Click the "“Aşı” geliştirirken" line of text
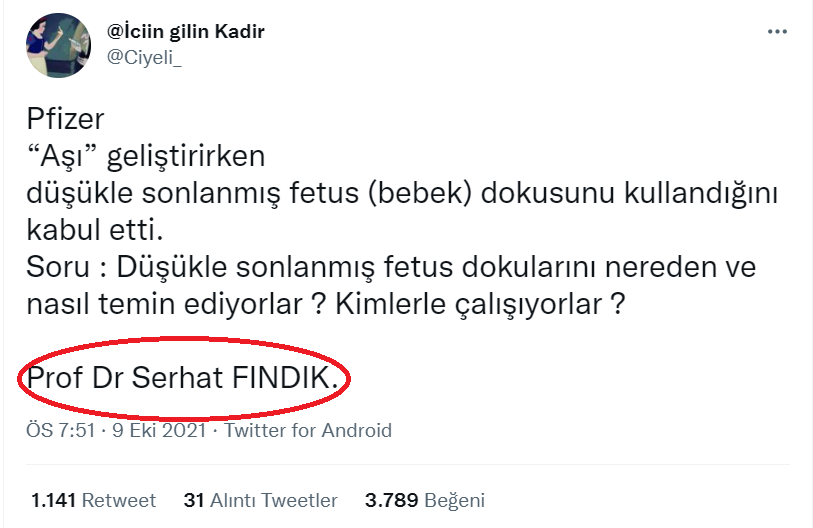Viewport: 813px width, 528px height. [145, 157]
